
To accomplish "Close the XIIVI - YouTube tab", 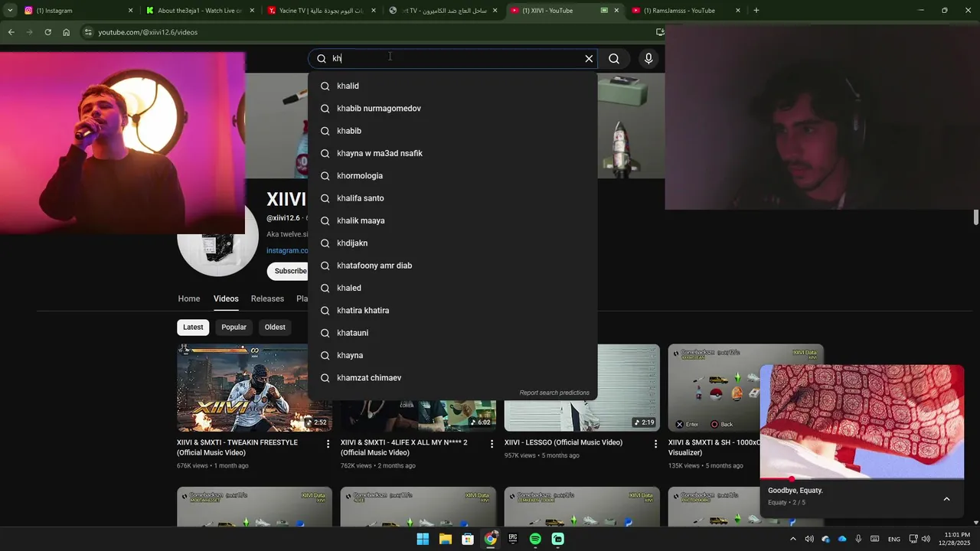I will click(x=616, y=11).
